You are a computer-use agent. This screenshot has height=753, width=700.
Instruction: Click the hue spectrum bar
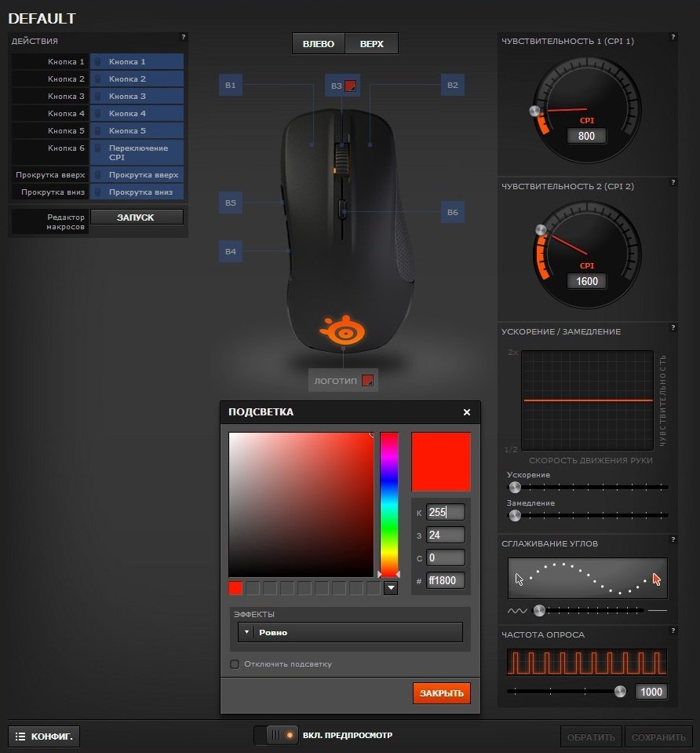389,504
